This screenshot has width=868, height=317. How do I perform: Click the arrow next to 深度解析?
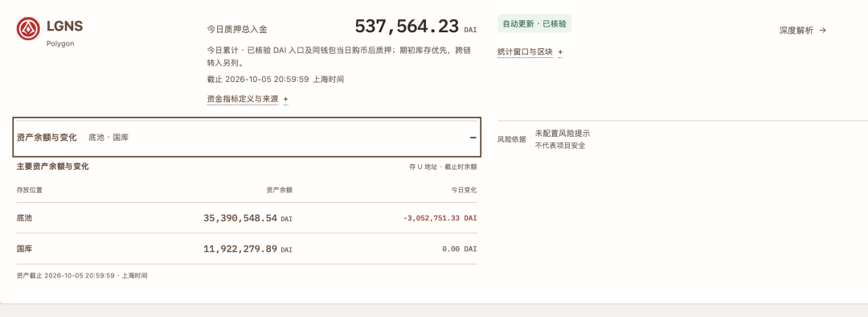[x=823, y=31]
